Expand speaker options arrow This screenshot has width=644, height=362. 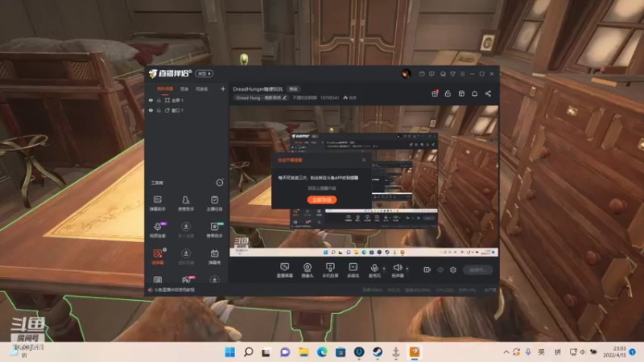[407, 269]
